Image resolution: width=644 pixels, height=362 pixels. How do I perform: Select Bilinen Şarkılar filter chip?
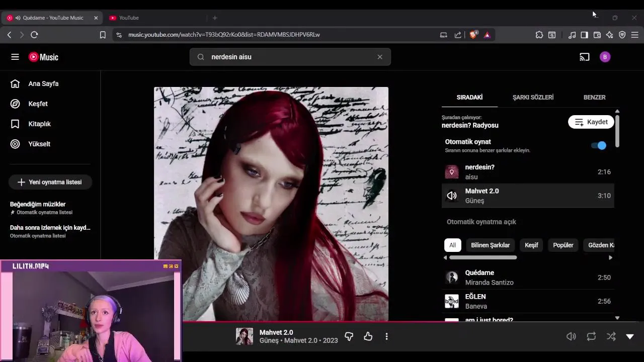(490, 245)
